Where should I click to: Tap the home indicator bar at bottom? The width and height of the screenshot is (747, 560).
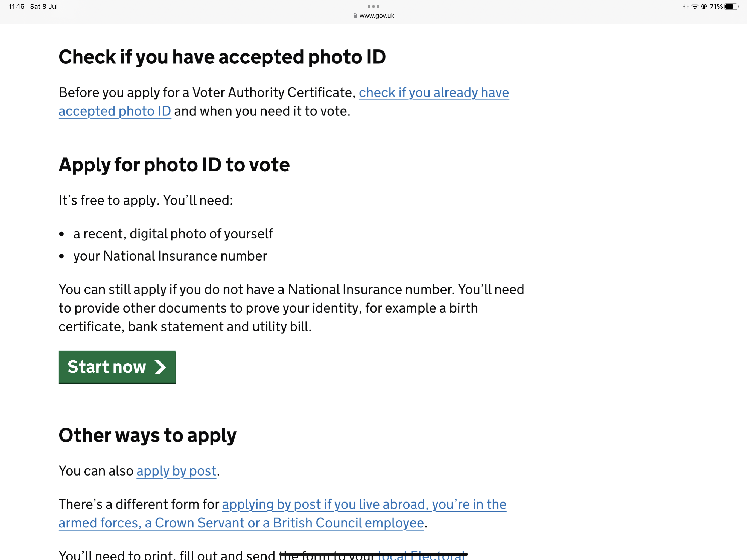click(373, 554)
